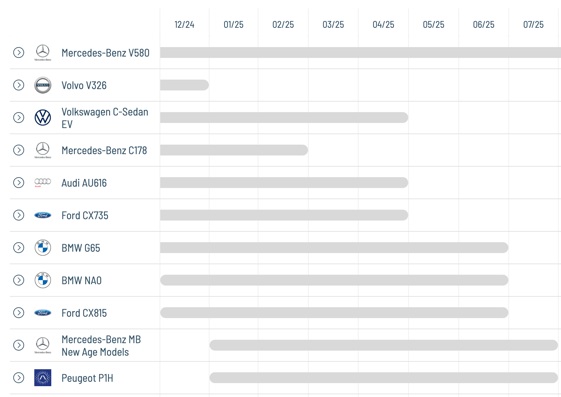Expand the Mercedes-Benz V580 row
This screenshot has height=397, width=561.
tap(19, 53)
